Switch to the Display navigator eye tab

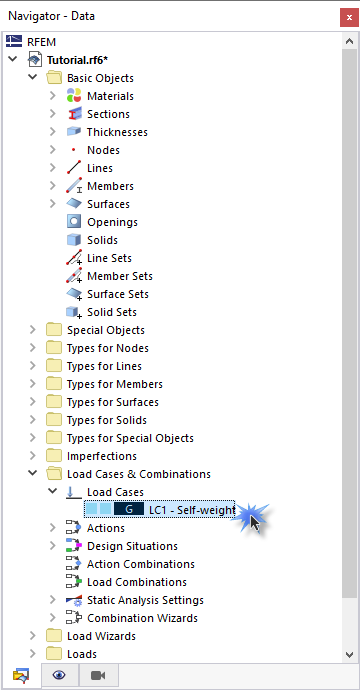tap(59, 675)
